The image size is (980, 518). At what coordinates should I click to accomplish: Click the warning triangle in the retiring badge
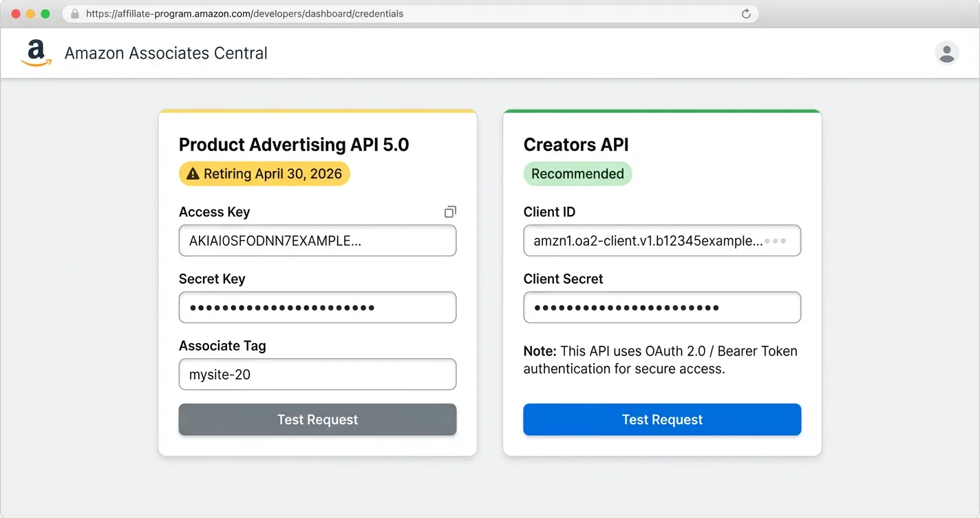coord(193,174)
